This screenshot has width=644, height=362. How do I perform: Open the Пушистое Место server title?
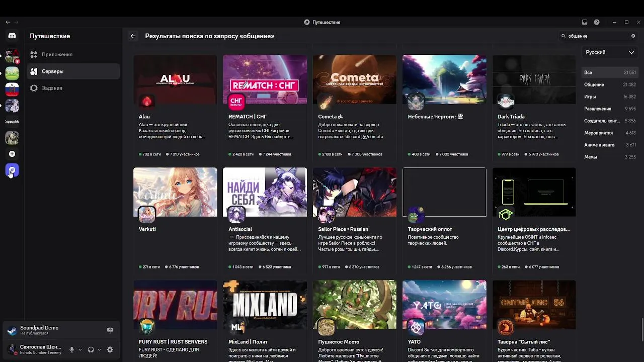(x=339, y=342)
